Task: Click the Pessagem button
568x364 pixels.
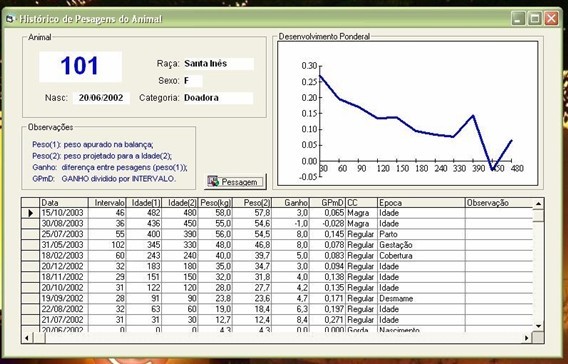Action: point(235,181)
